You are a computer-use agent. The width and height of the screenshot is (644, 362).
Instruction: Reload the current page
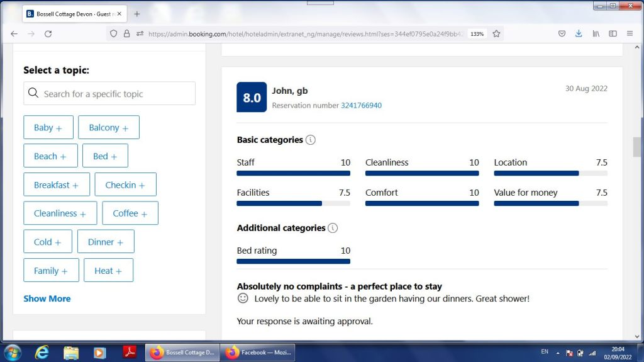coord(48,34)
